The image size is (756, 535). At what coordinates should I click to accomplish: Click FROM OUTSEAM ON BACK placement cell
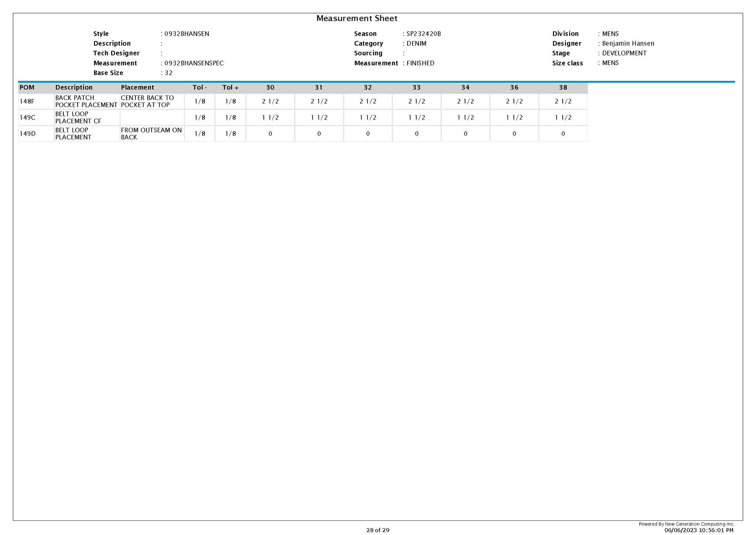click(151, 134)
